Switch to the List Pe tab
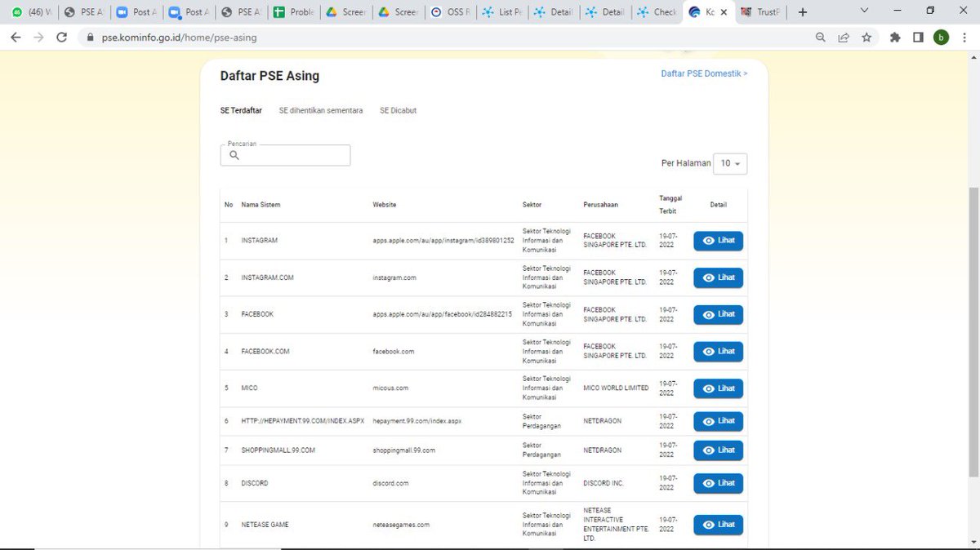This screenshot has width=980, height=550. [x=503, y=12]
